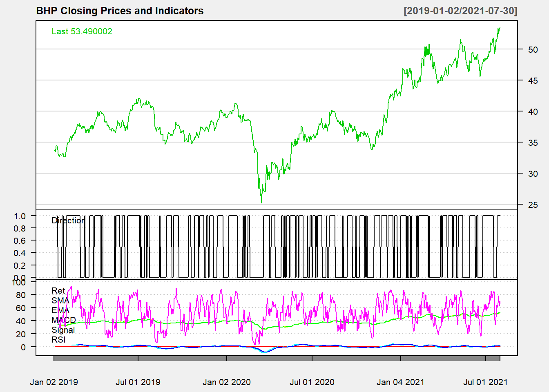Click the 20 indicator axis label
The height and width of the screenshot is (392, 549).
pyautogui.click(x=21, y=334)
